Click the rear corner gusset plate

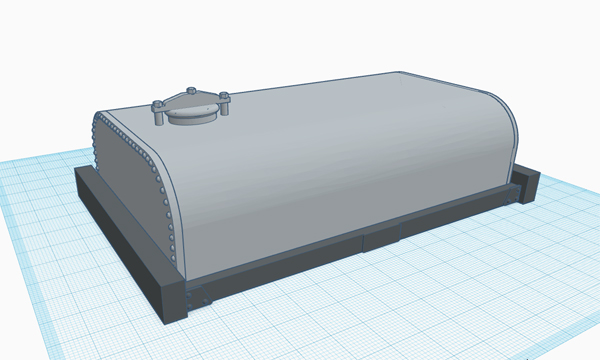512,195
